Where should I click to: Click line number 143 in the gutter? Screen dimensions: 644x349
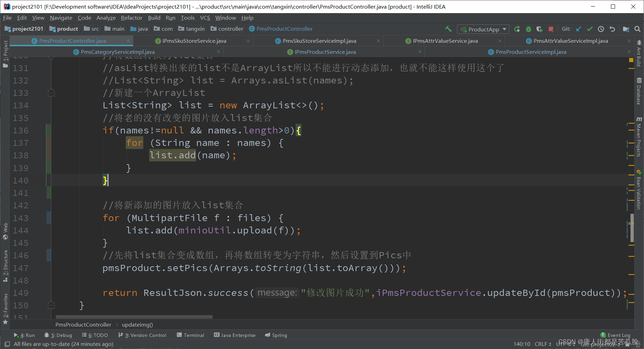coord(21,218)
